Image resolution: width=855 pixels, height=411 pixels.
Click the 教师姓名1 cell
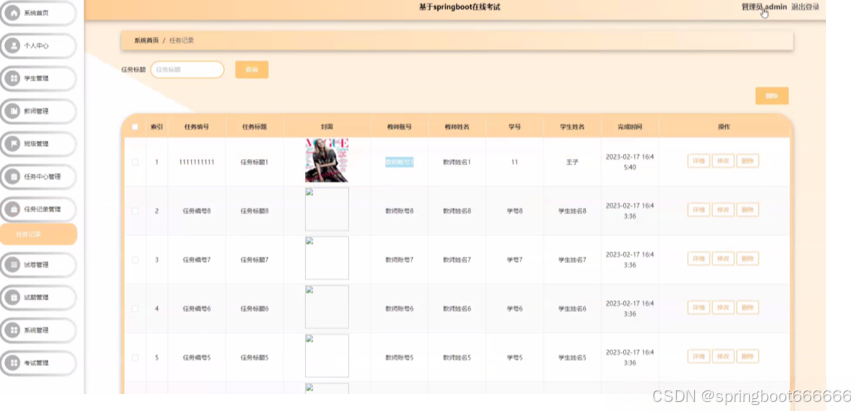[x=457, y=162]
